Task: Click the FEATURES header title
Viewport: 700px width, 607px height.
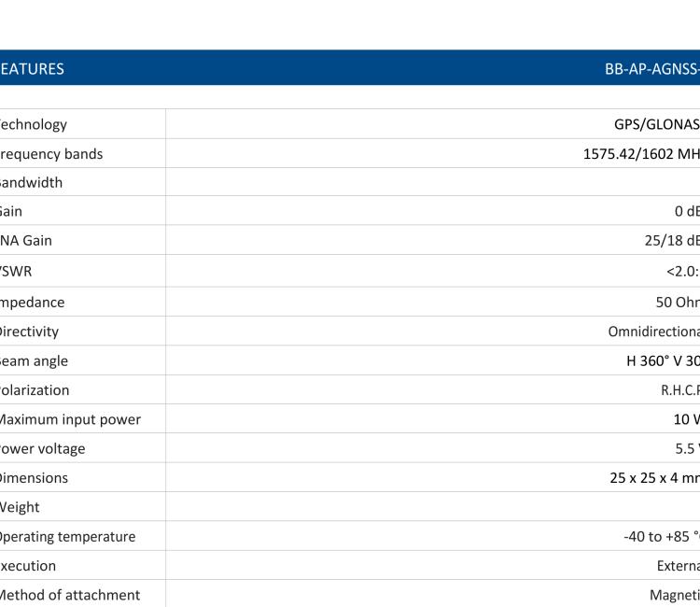Action: (33, 68)
